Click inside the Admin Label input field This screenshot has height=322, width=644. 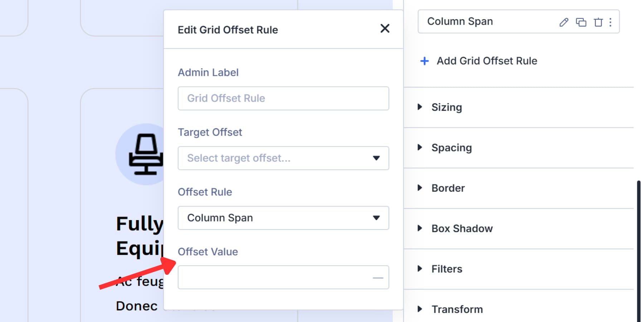coord(283,98)
